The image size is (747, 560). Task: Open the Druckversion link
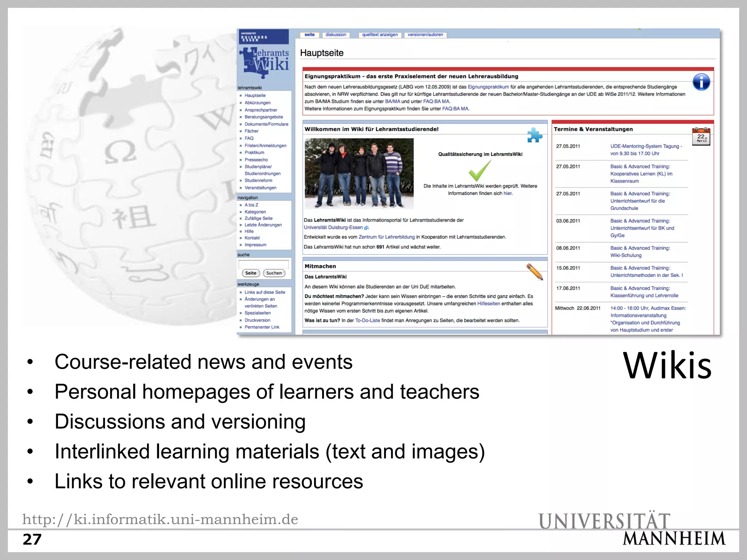[257, 320]
